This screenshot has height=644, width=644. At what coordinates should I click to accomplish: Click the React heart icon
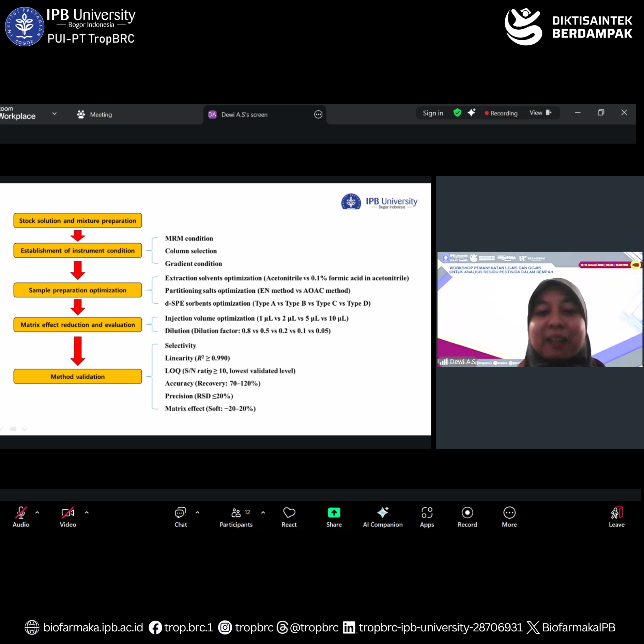click(x=289, y=517)
